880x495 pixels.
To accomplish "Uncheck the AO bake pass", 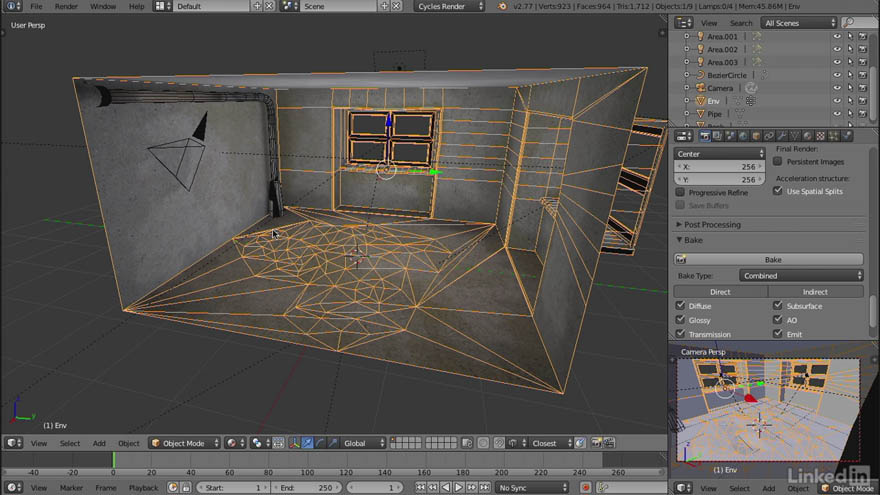I will pyautogui.click(x=777, y=320).
